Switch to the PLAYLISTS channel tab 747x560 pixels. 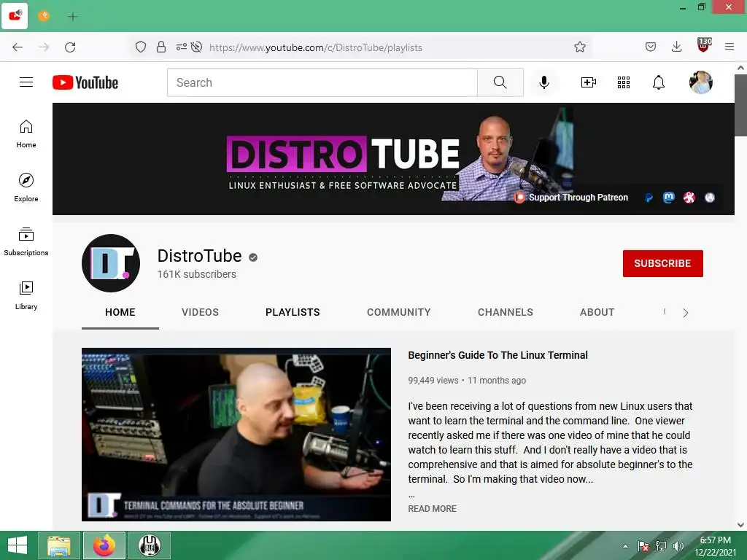coord(293,312)
